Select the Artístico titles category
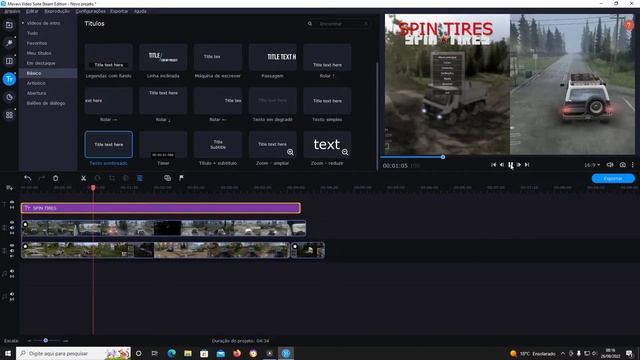Screen dimensions: 640x360 [x=36, y=83]
